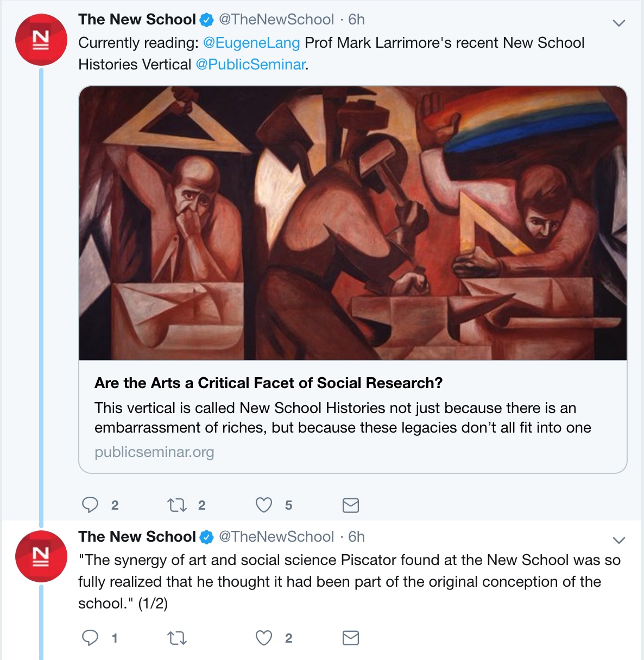Open the @EugeneLang mention
This screenshot has width=644, height=660.
pyautogui.click(x=251, y=43)
